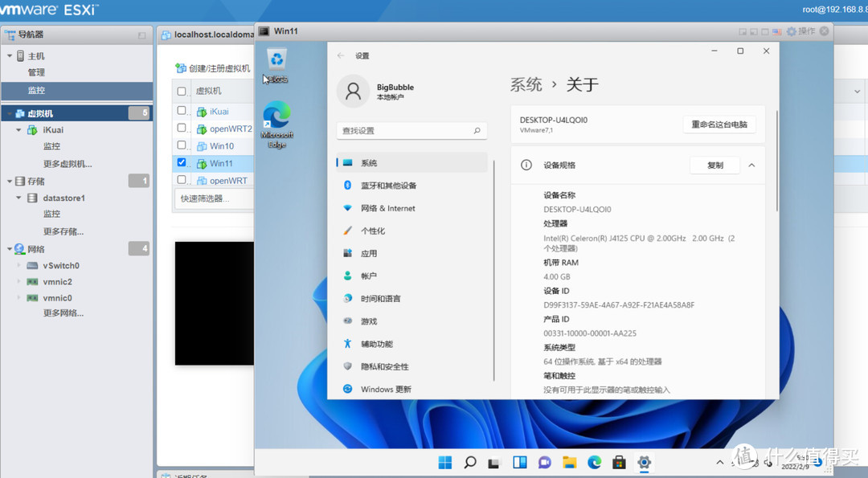
Task: Open Microsoft Store from taskbar
Action: [x=619, y=463]
